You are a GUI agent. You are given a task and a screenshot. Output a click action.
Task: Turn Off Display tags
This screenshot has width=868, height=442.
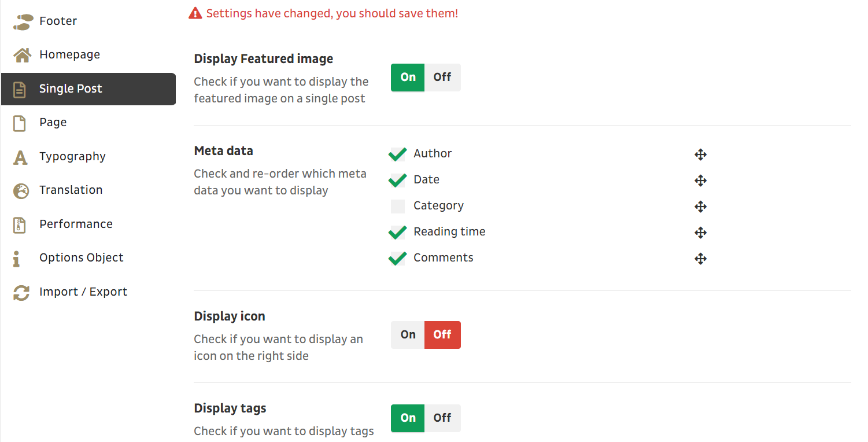pos(442,418)
